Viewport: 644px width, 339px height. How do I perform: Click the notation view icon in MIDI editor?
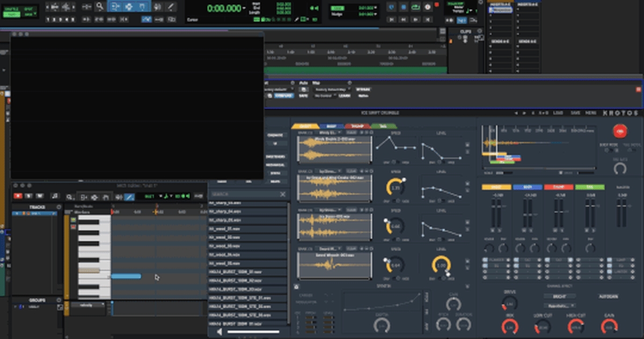[55, 197]
